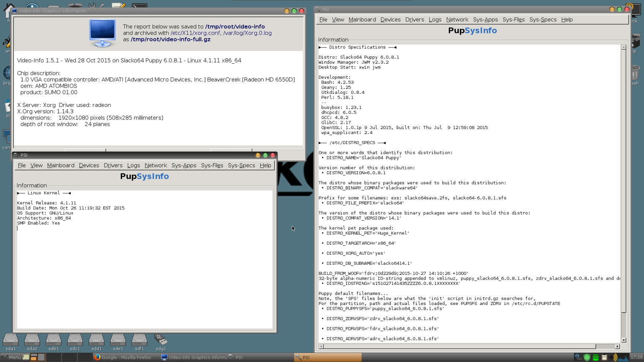Click the '/etc/X11/xorg.conf' path text

point(195,33)
